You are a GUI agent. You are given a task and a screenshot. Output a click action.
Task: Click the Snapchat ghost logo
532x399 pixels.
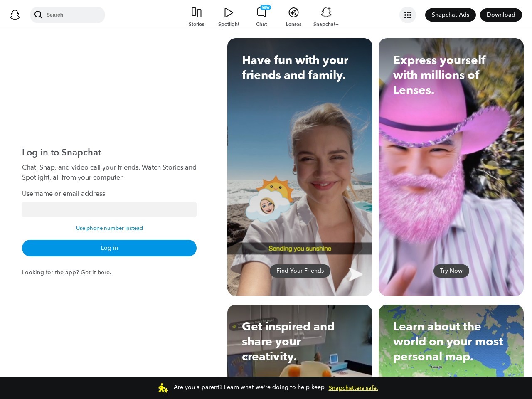pyautogui.click(x=15, y=15)
